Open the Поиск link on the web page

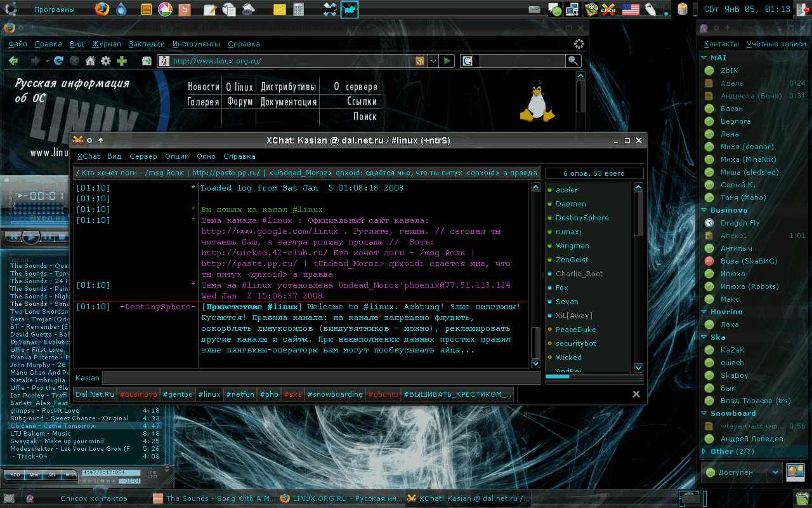tap(365, 117)
